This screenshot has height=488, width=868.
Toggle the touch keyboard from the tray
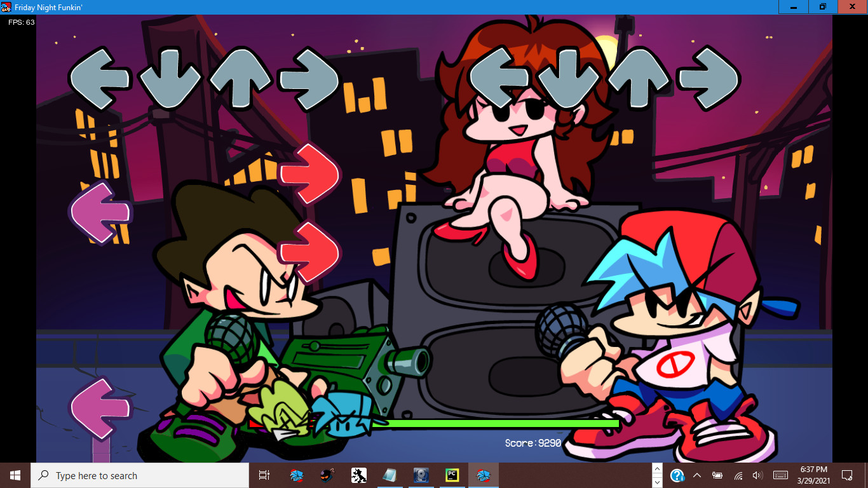click(781, 475)
